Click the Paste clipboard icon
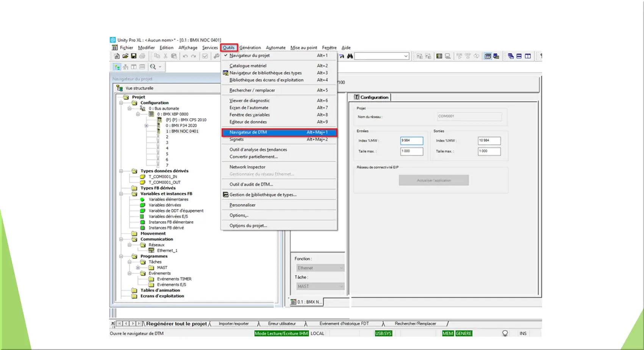Screen dimensions: 644x350 coord(174,56)
